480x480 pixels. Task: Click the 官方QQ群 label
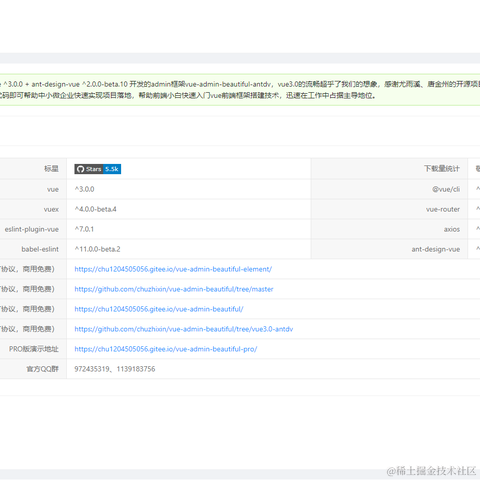(42, 369)
